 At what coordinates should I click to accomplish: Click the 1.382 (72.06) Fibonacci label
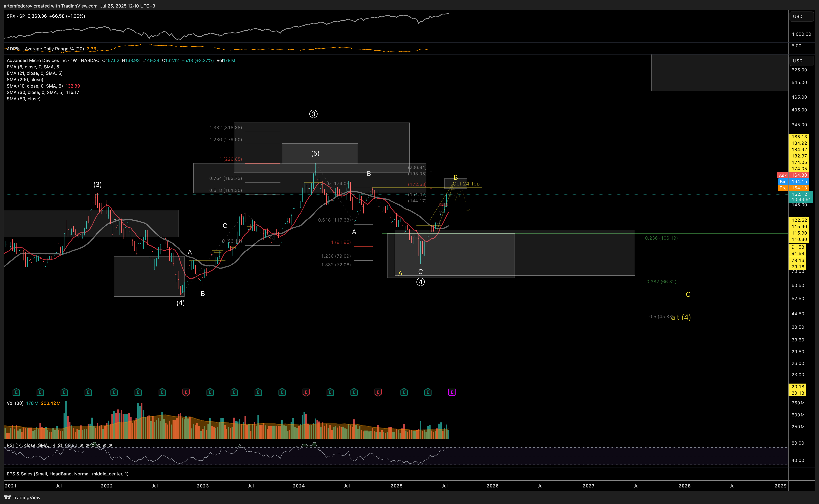(x=336, y=265)
